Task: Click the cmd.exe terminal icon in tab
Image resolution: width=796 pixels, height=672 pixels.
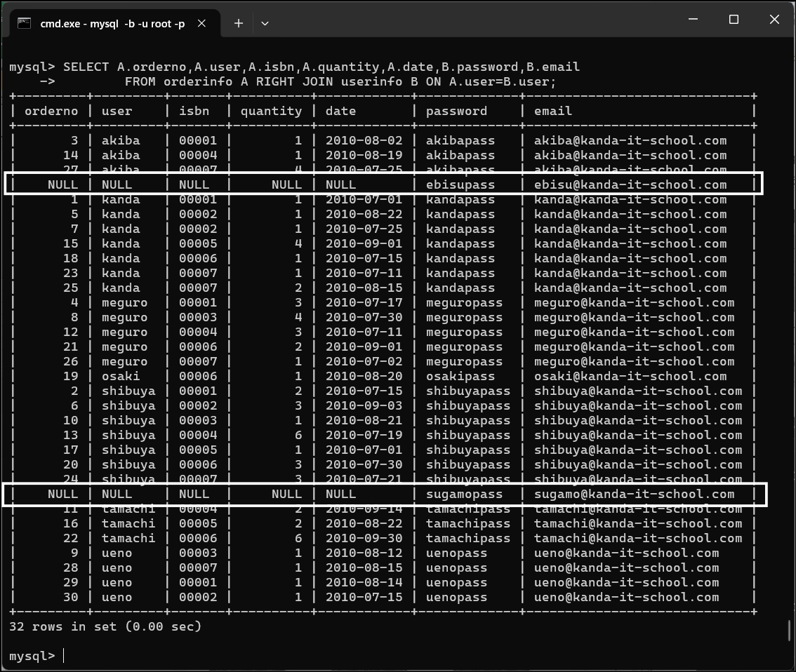Action: click(25, 23)
